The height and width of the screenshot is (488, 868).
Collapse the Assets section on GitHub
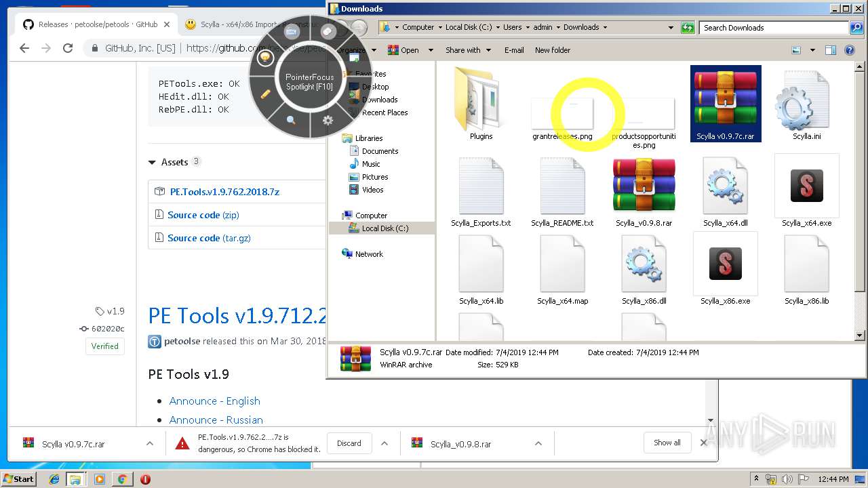[x=152, y=163]
